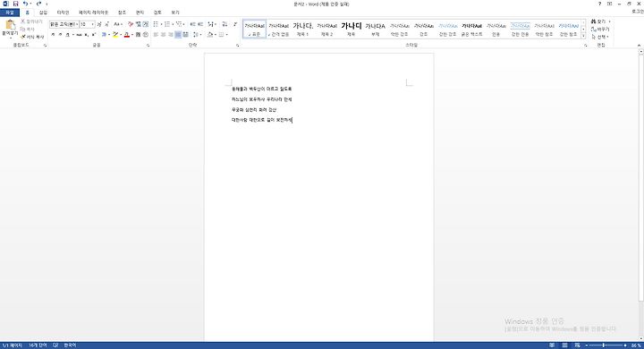
Task: Click the Decrease Indent icon
Action: click(192, 24)
